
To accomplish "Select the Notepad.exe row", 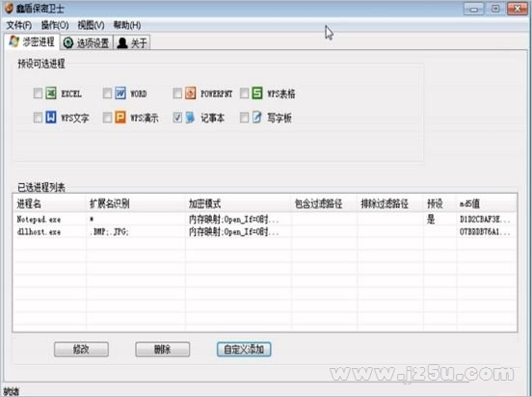I will (x=265, y=220).
